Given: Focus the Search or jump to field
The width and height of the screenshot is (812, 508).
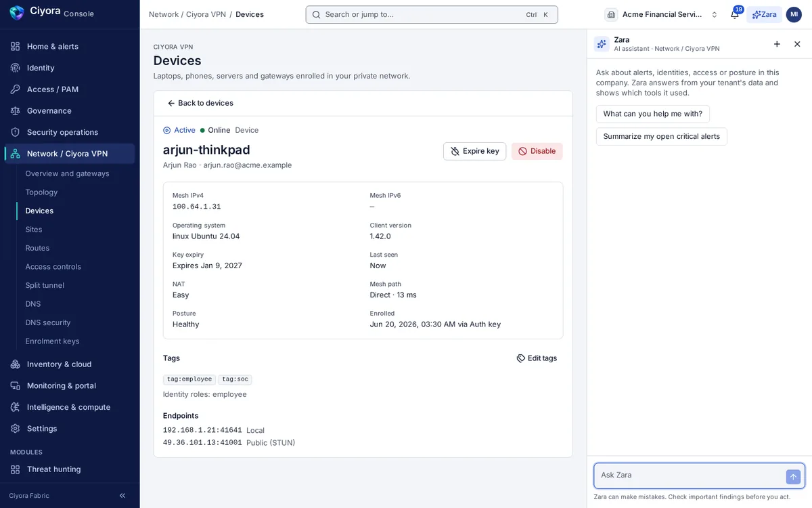Looking at the screenshot, I should click(432, 14).
